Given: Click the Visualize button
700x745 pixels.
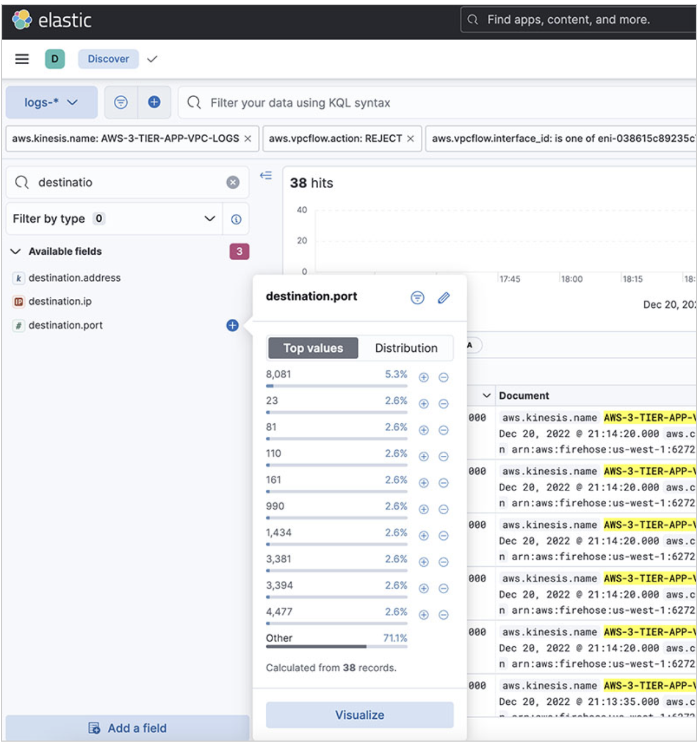Looking at the screenshot, I should (359, 715).
